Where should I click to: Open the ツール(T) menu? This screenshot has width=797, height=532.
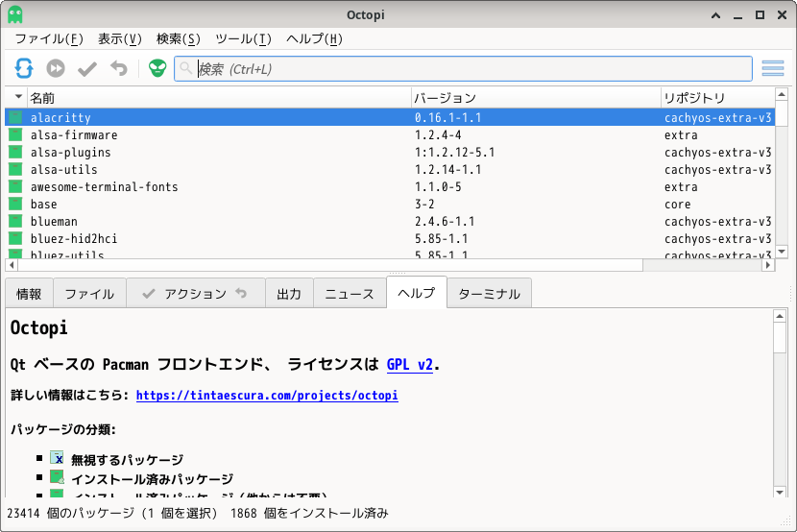243,38
